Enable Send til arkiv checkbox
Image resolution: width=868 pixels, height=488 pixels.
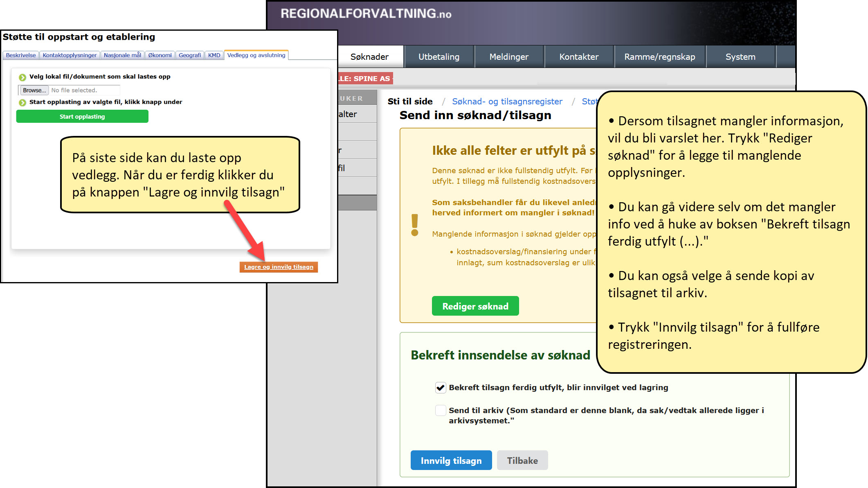pos(441,410)
